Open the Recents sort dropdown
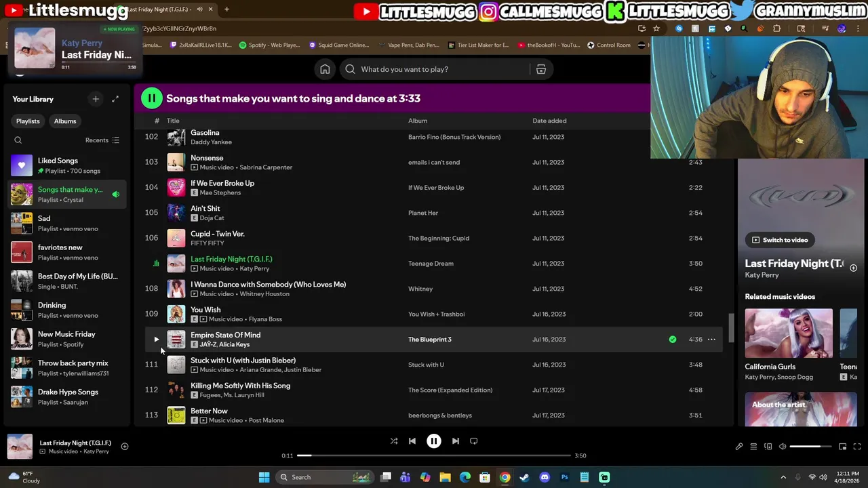The image size is (868, 488). 102,140
